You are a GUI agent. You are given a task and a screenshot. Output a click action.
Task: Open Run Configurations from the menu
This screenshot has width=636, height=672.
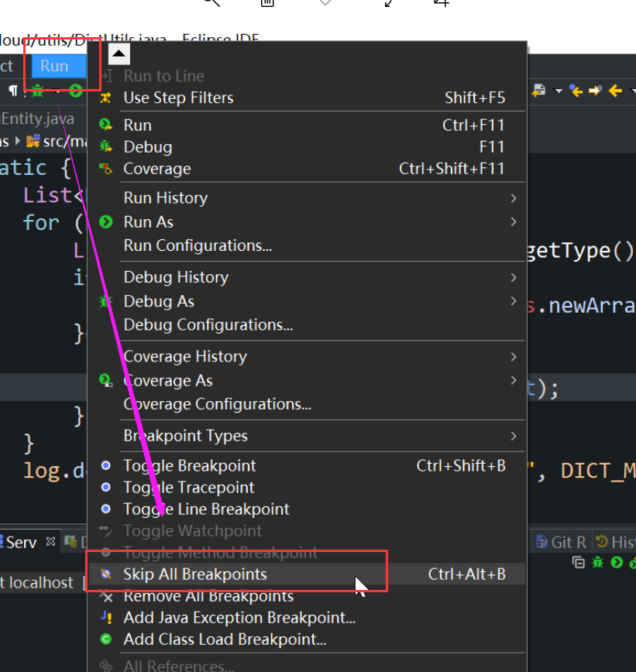coord(188,245)
